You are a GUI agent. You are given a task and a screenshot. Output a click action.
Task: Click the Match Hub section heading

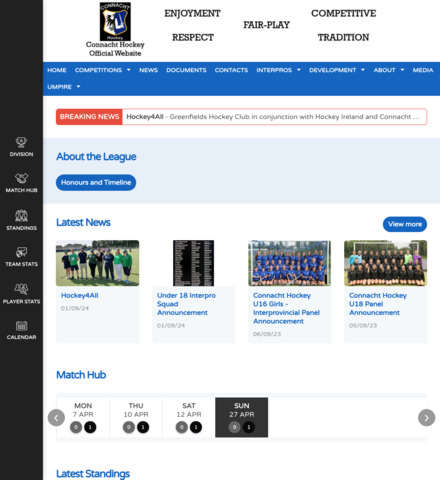click(x=81, y=375)
